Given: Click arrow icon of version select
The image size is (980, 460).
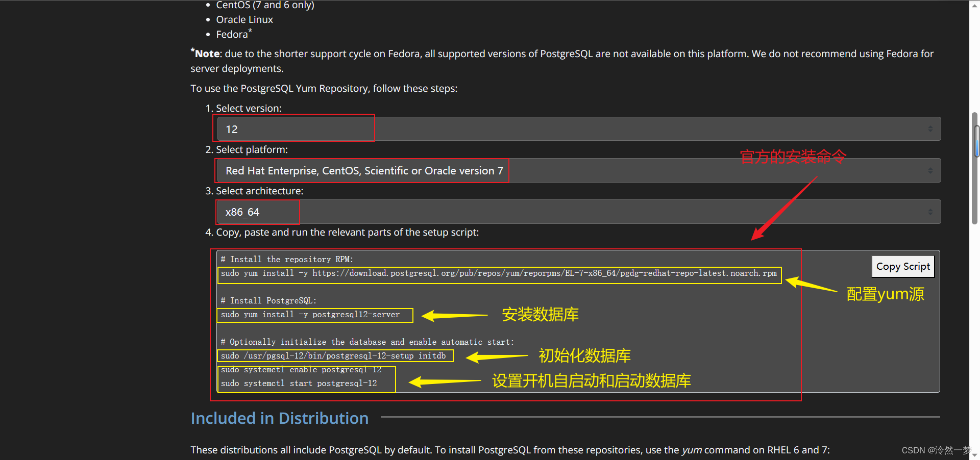Looking at the screenshot, I should click(930, 129).
